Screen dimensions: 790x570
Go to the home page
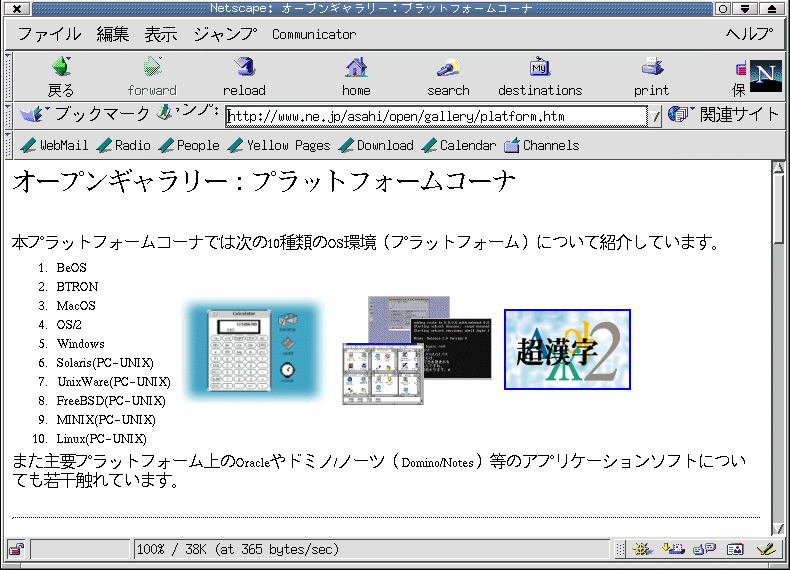pos(356,77)
